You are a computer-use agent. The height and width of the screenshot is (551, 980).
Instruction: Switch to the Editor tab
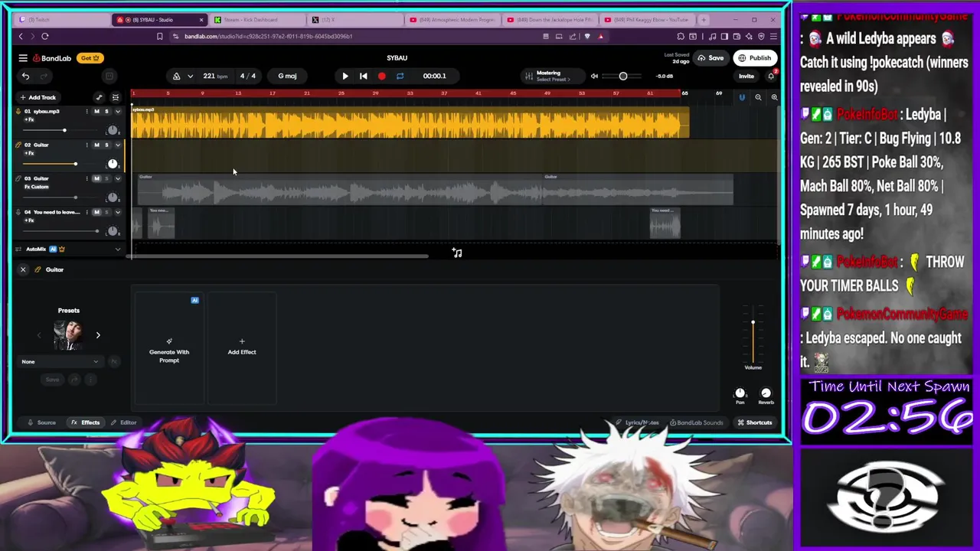[122, 422]
